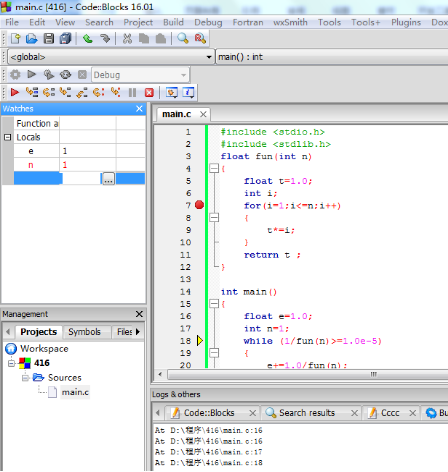Select the Projects tab
This screenshot has width=448, height=472.
(x=38, y=332)
